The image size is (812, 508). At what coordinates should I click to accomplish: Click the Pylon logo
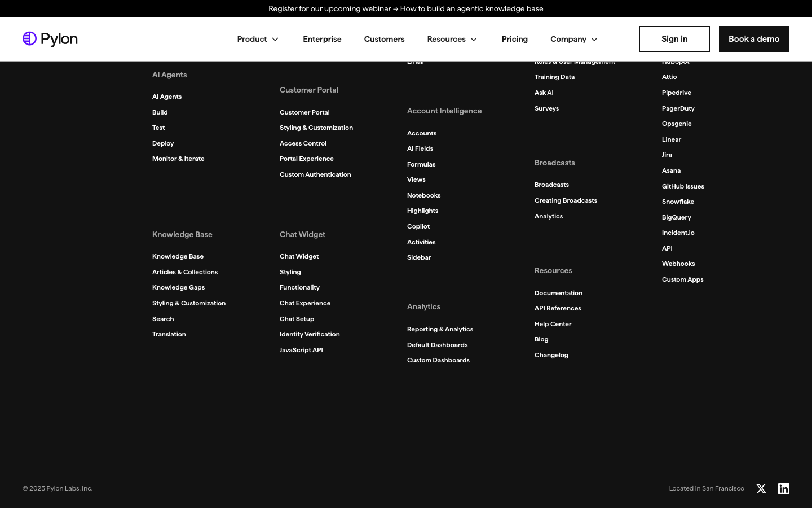(x=50, y=39)
